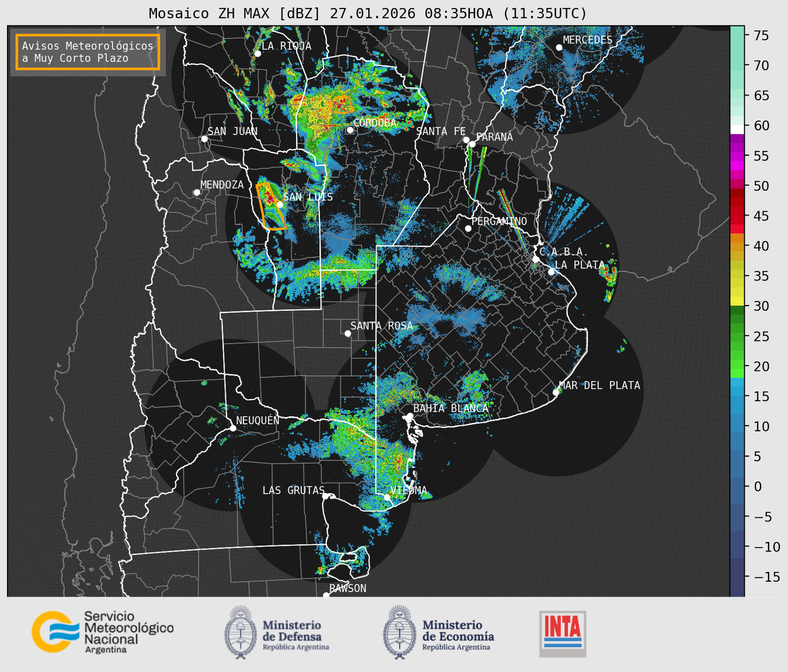Click the SANTA ROSA text label
788x672 pixels.
382,326
